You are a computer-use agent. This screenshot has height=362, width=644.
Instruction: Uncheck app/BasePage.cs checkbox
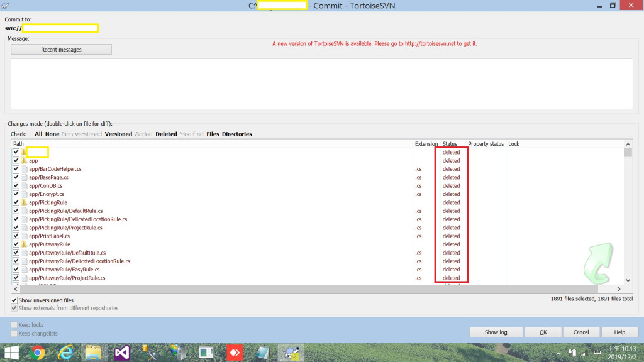pos(16,177)
